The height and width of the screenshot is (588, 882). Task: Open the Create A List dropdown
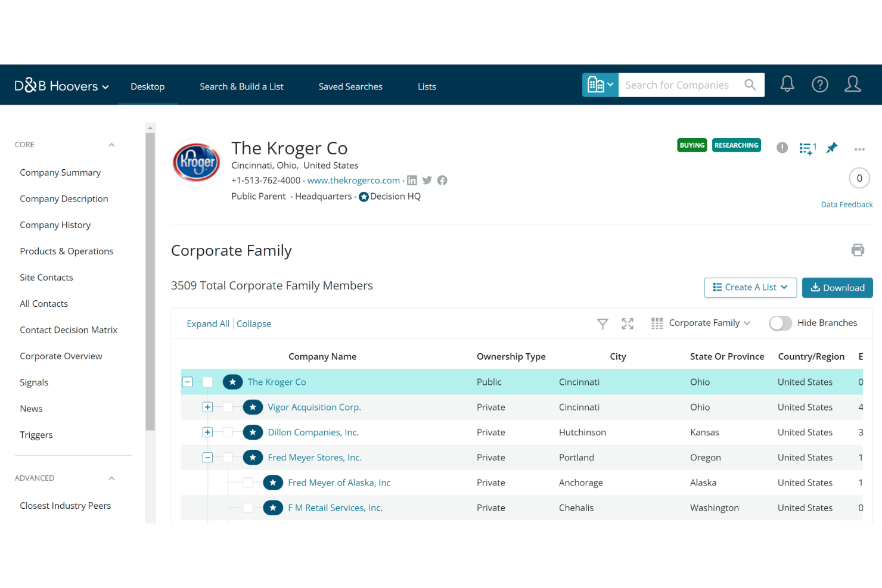pos(750,287)
